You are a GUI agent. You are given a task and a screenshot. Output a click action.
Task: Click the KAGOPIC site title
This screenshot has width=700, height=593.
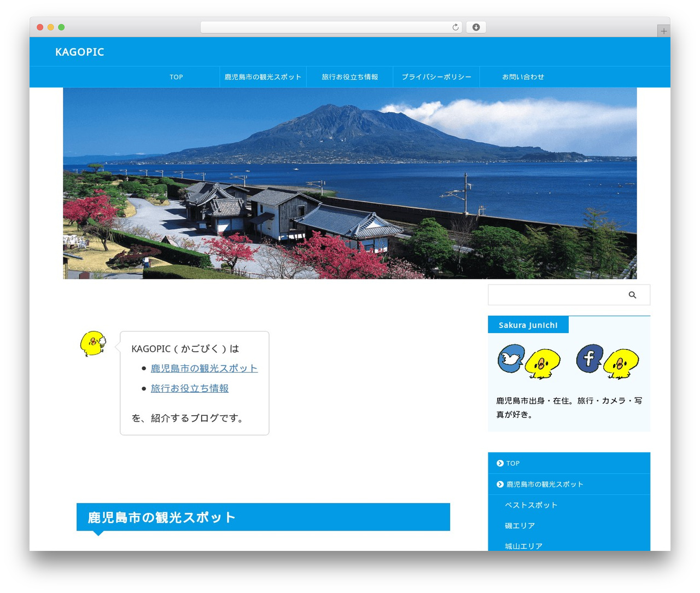tap(80, 52)
